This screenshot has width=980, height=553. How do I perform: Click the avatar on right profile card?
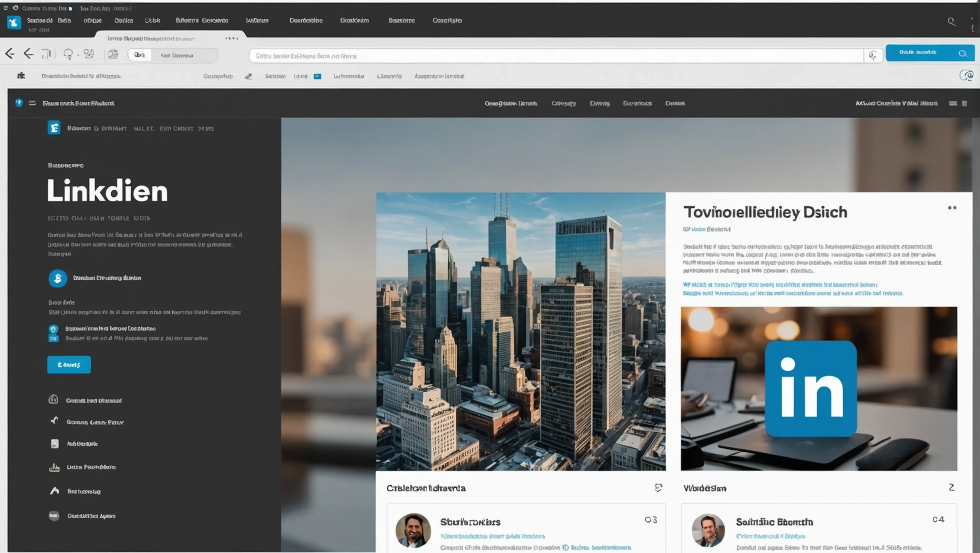point(708,530)
